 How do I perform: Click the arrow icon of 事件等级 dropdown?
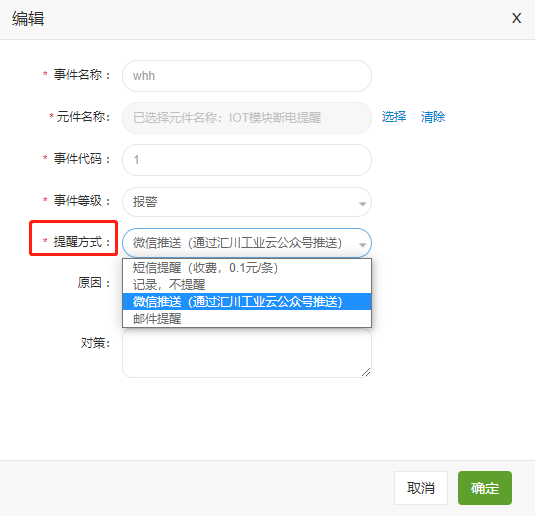click(362, 204)
